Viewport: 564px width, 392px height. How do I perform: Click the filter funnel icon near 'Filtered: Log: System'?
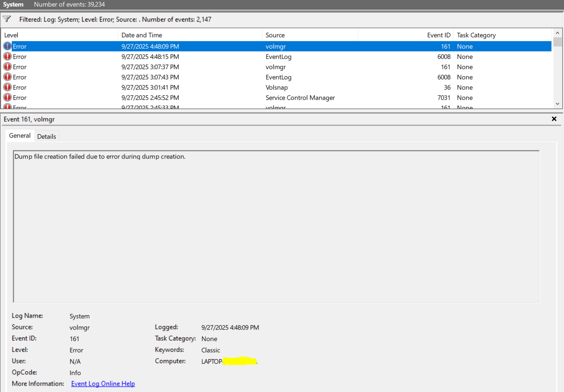(x=6, y=19)
